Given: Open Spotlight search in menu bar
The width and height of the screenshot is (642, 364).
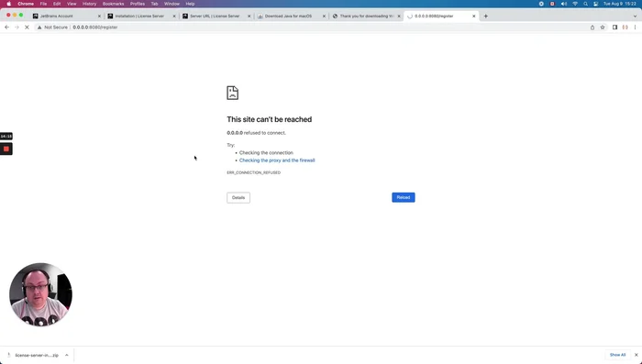Looking at the screenshot, I should click(585, 4).
